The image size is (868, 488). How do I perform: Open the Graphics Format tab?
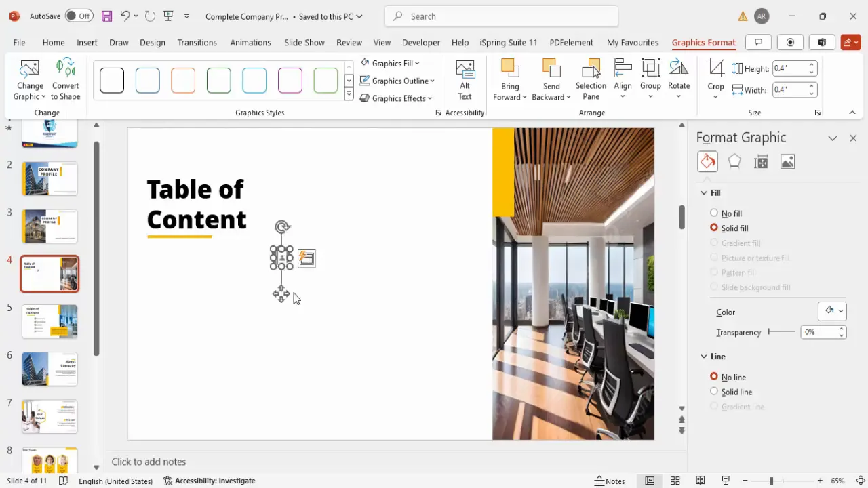pyautogui.click(x=703, y=42)
